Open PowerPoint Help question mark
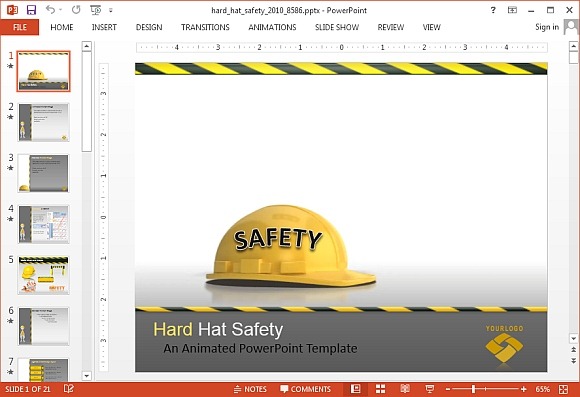 coord(493,10)
